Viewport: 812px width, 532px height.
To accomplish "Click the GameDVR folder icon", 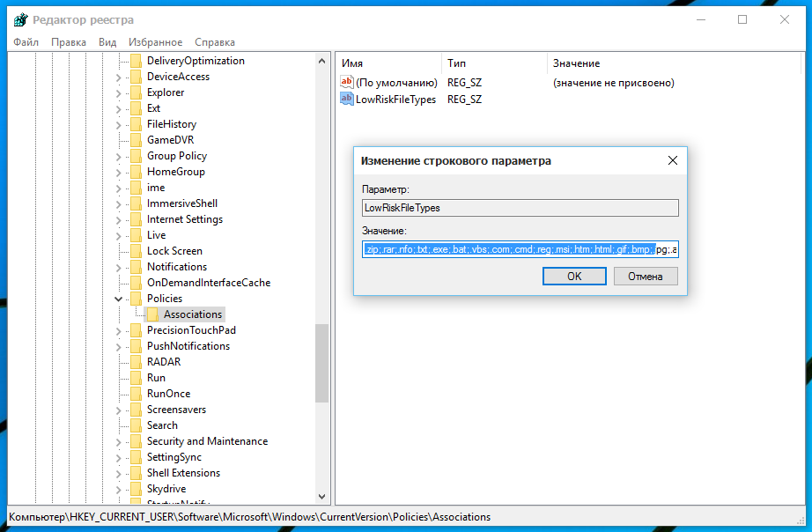I will [136, 140].
